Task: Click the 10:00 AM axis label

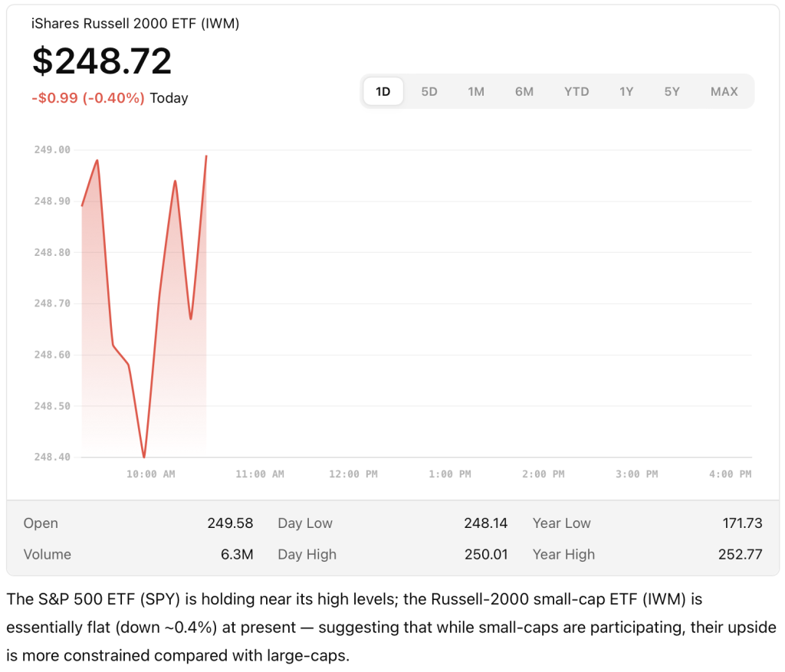Action: 151,474
